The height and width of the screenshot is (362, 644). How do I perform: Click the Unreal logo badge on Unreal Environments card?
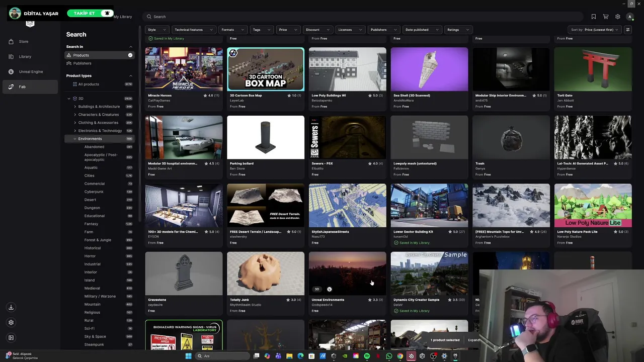(x=329, y=289)
